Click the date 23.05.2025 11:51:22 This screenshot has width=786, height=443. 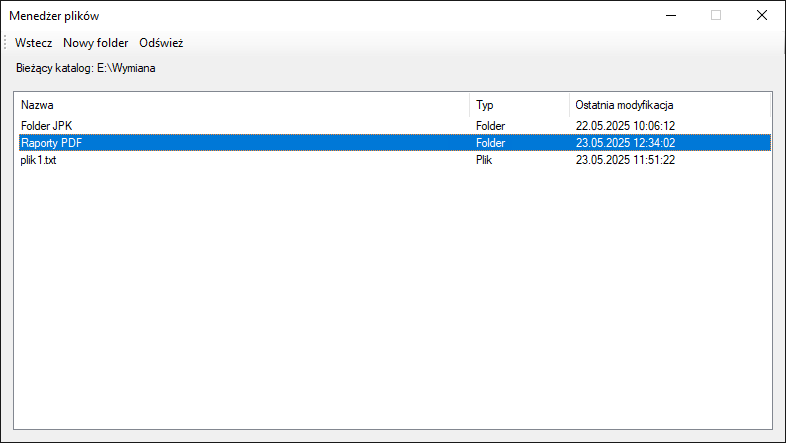pyautogui.click(x=625, y=160)
